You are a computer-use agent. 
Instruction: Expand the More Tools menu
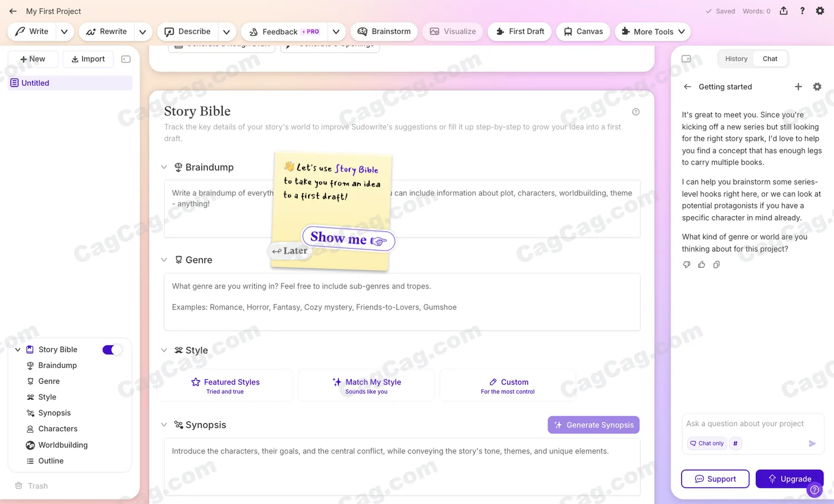[653, 32]
